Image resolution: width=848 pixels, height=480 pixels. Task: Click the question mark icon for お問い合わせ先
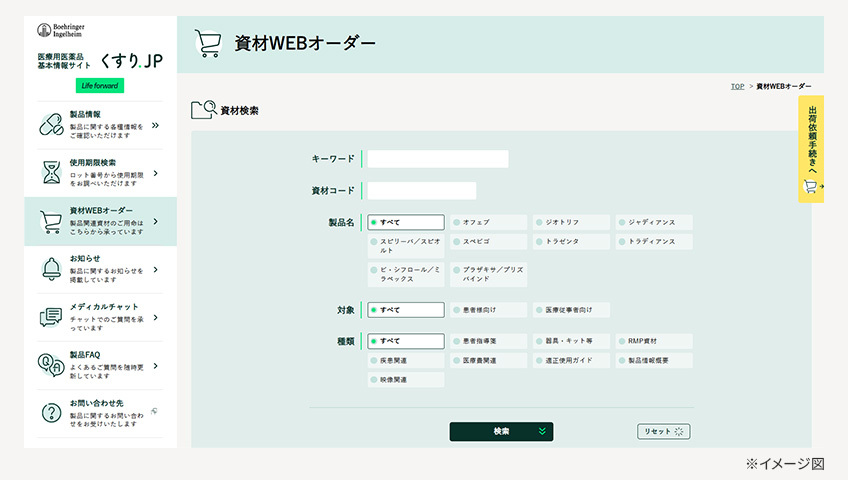click(50, 413)
